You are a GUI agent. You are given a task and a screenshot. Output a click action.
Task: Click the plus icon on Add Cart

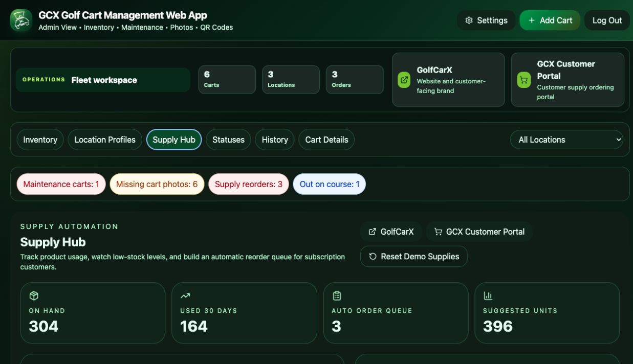[532, 20]
